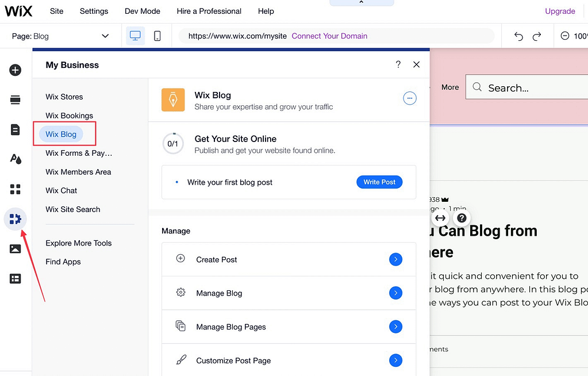Click the Write your first blog post text
588x376 pixels.
[x=230, y=182]
